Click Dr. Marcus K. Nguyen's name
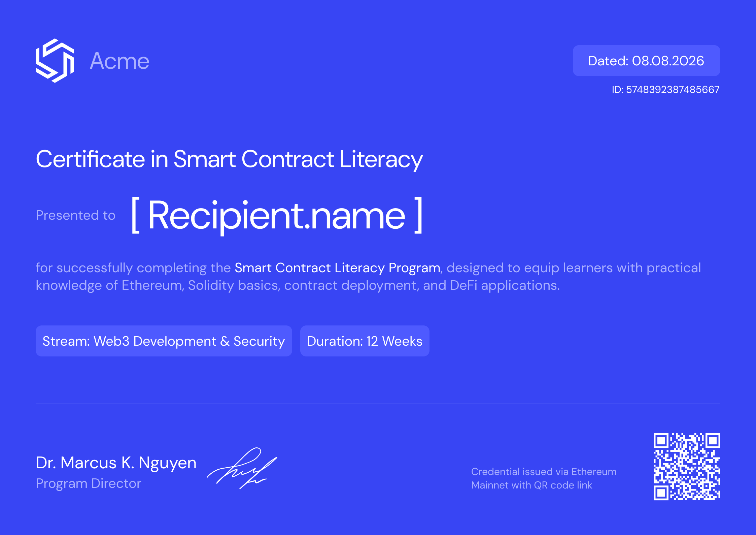This screenshot has height=535, width=756. point(116,463)
